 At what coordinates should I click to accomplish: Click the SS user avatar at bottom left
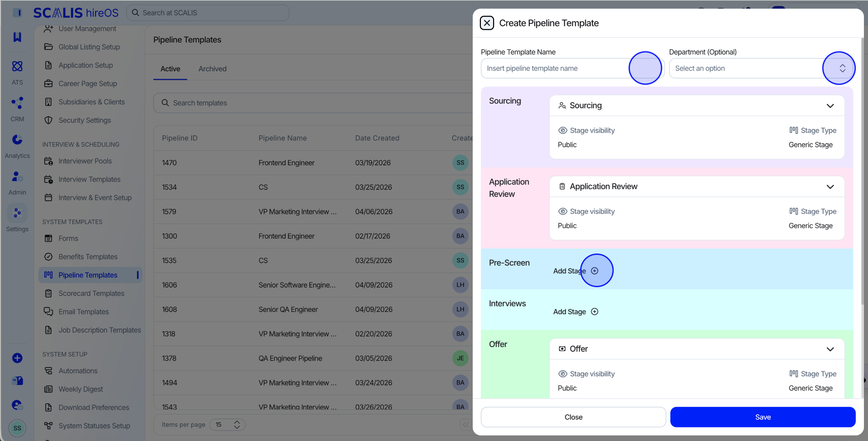[x=17, y=428]
